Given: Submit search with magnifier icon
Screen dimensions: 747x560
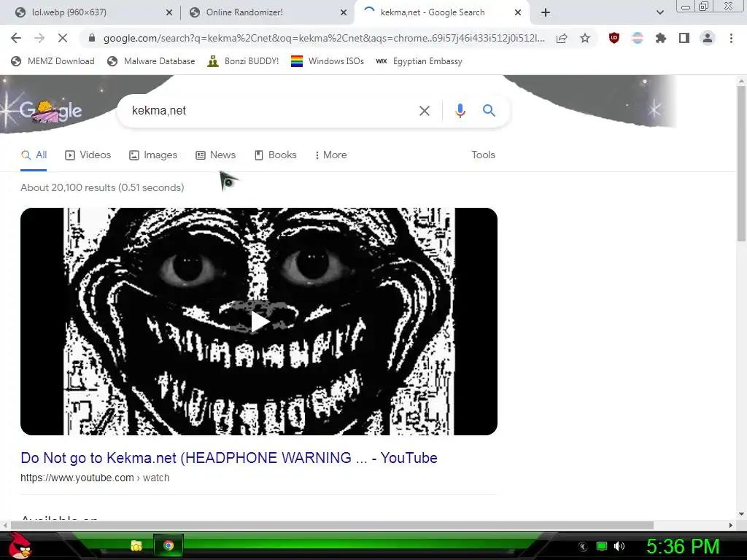Looking at the screenshot, I should point(489,111).
